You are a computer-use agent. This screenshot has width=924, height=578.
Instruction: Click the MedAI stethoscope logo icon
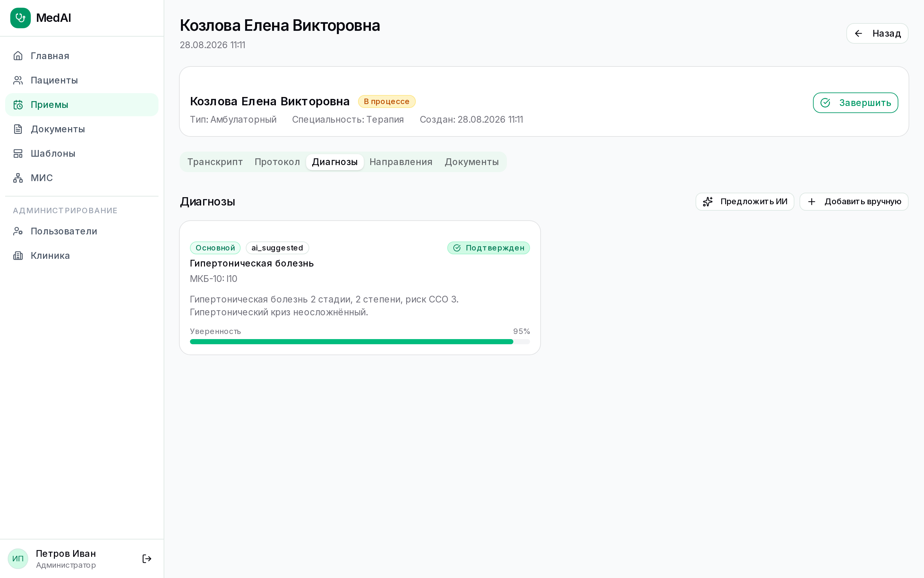(20, 18)
